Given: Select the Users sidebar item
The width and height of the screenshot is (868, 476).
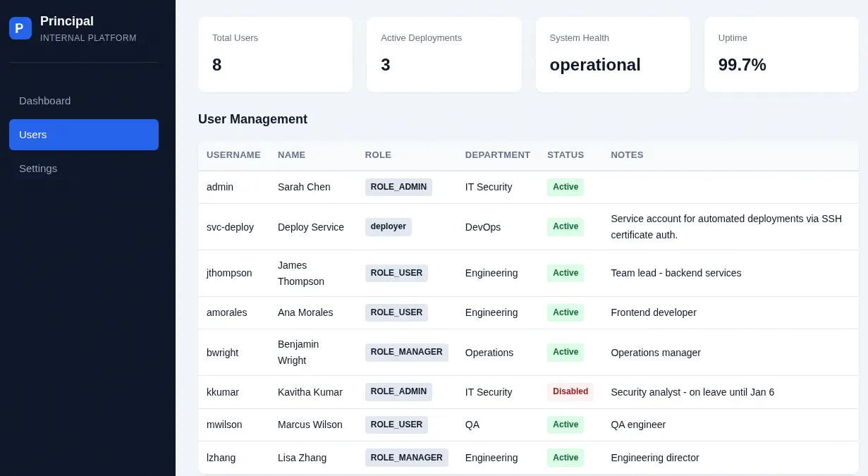Looking at the screenshot, I should (x=84, y=135).
